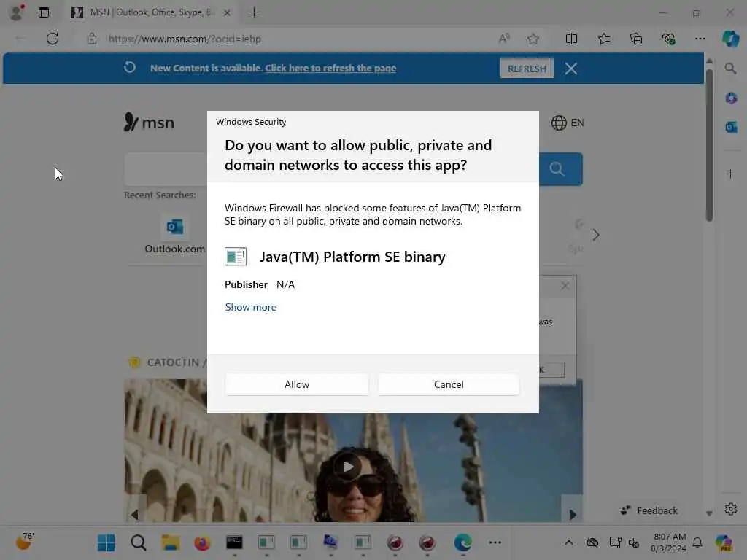Click Allow in Windows Security dialog

click(x=296, y=384)
